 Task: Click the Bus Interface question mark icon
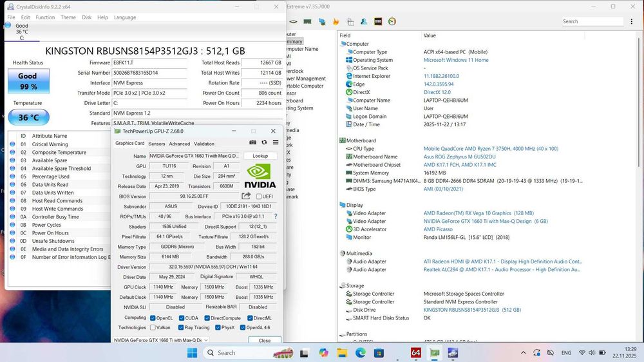click(x=276, y=216)
